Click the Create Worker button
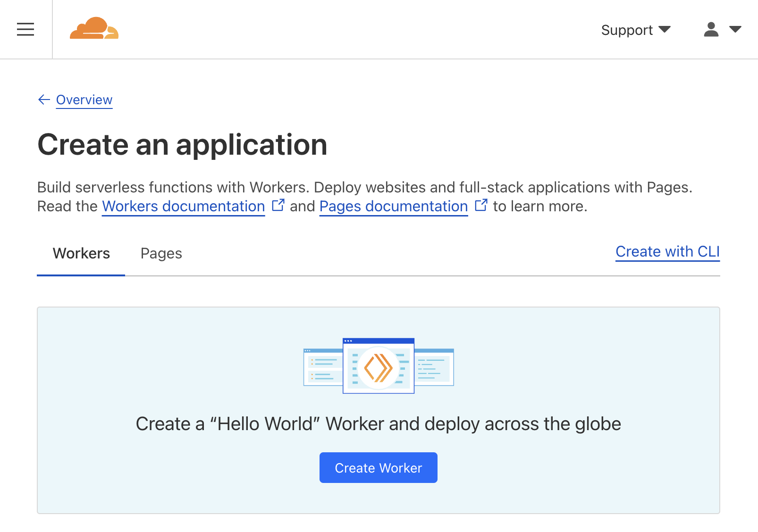 click(379, 468)
